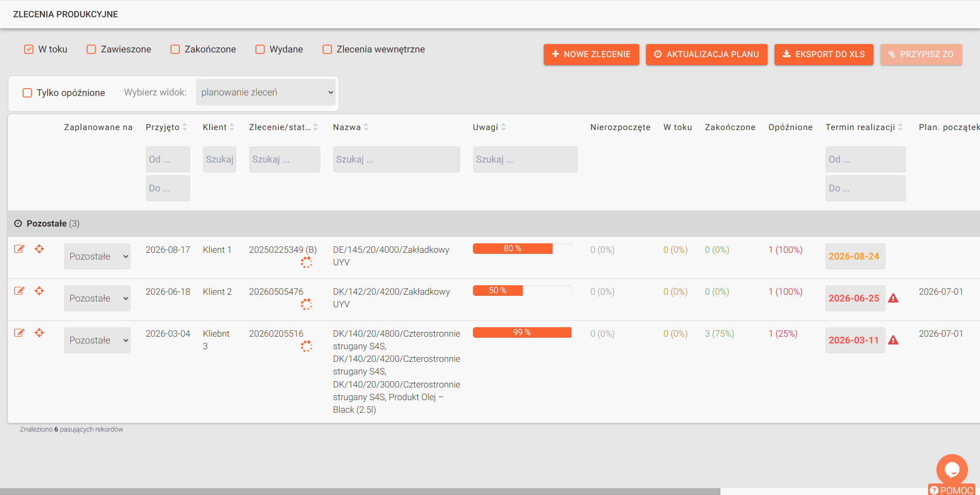Uncheck the W toku checkbox
The width and height of the screenshot is (980, 495).
(29, 49)
